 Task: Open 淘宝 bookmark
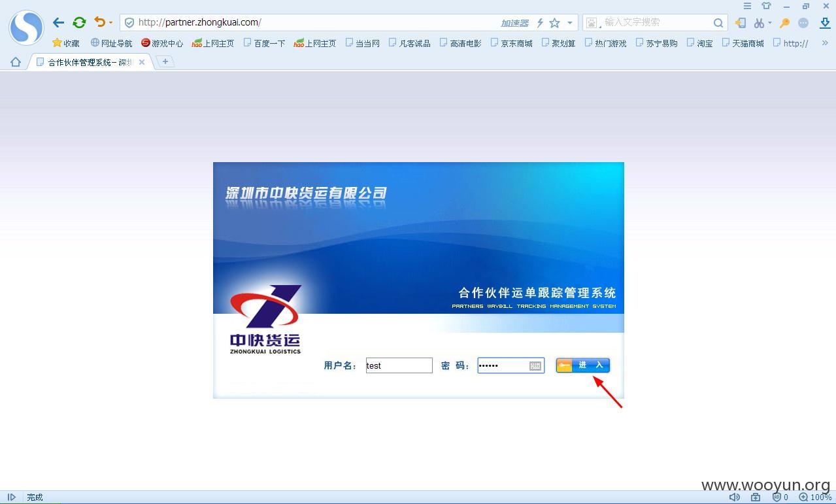(x=699, y=43)
